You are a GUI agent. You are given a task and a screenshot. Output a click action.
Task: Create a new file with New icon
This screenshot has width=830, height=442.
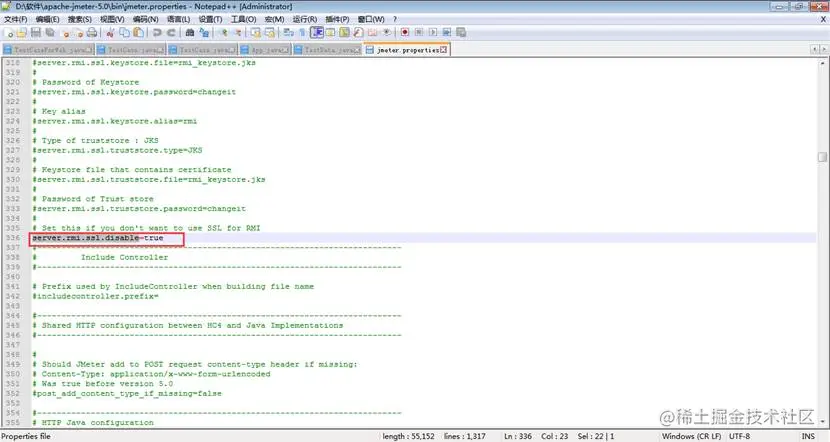click(8, 33)
